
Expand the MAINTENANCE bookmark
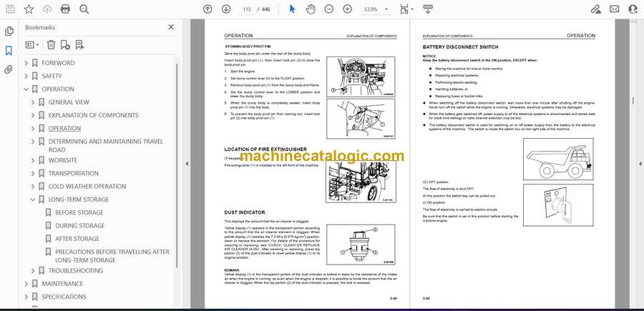point(26,284)
